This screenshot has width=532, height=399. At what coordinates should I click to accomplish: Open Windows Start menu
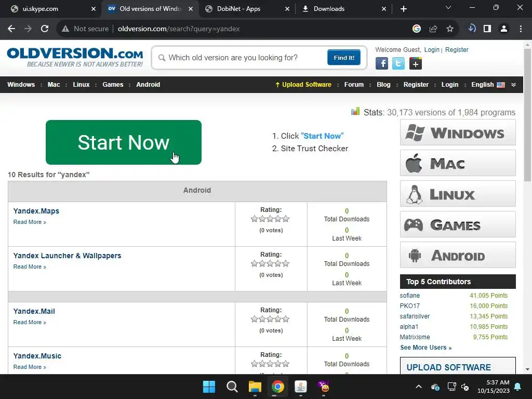[209, 387]
